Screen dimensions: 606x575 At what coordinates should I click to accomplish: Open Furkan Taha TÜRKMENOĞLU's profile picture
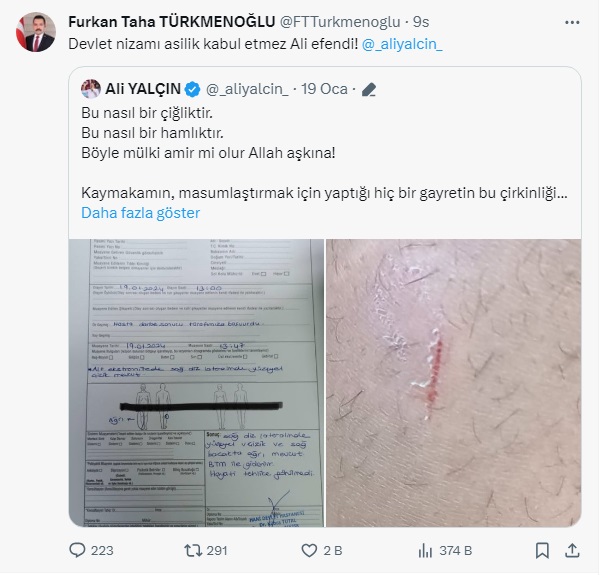tap(36, 32)
